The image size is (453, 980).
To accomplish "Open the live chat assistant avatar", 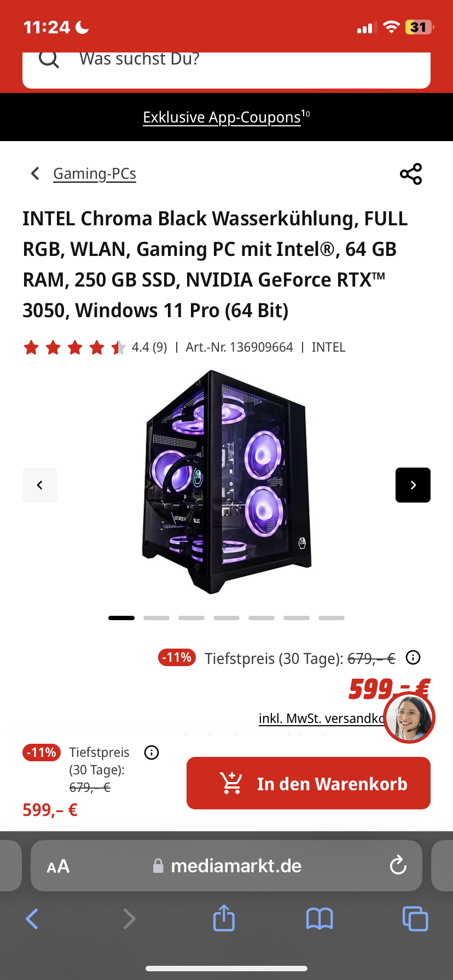I will tap(409, 717).
